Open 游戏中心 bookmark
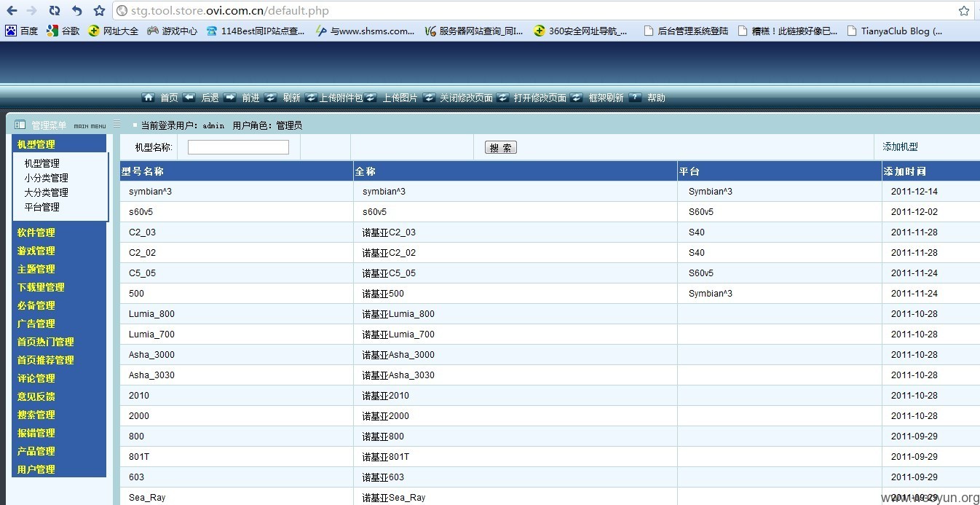 pos(172,31)
